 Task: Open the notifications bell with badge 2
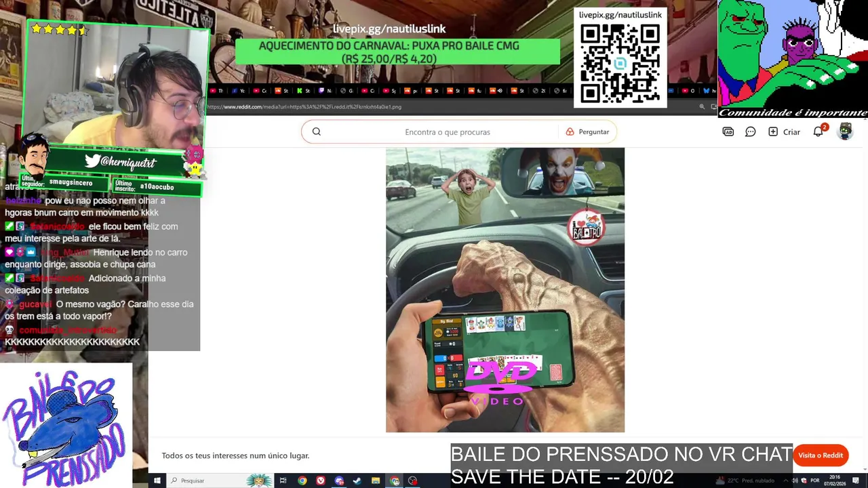[818, 131]
